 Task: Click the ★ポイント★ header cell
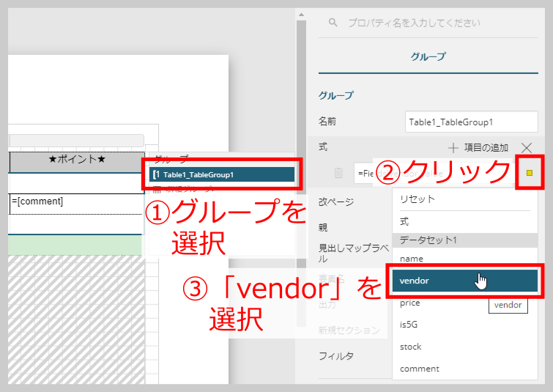[77, 162]
